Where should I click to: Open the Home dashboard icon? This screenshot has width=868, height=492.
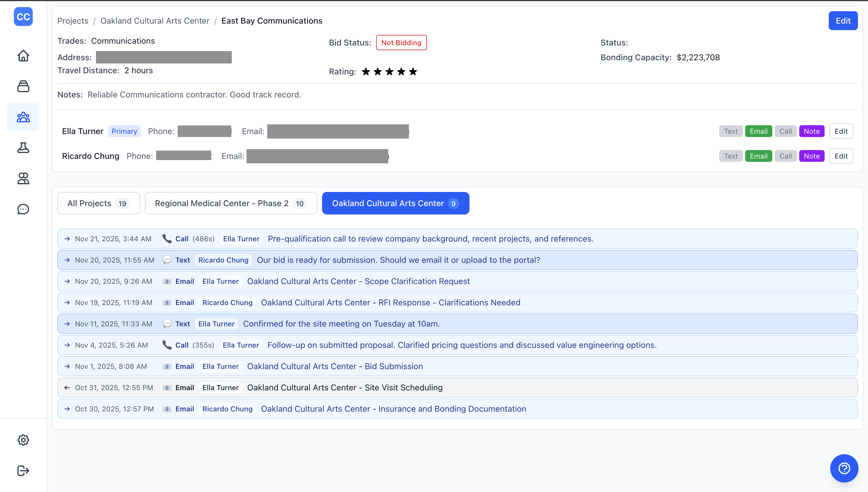[23, 56]
